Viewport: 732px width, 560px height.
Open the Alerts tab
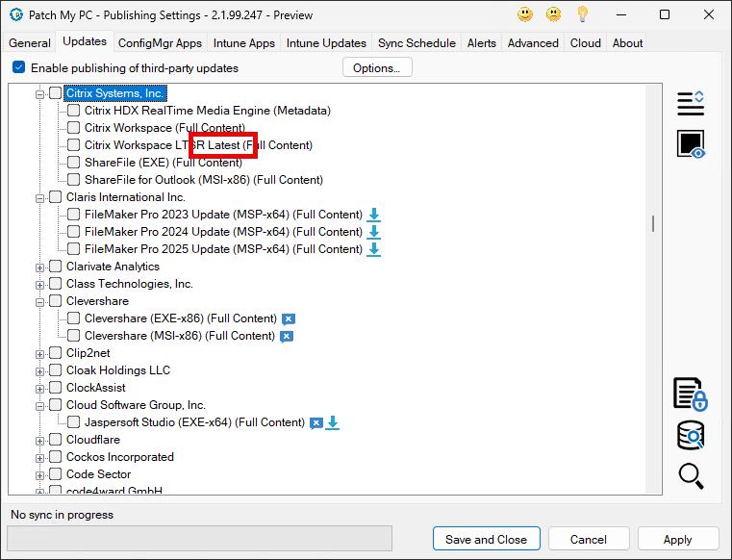[x=481, y=43]
